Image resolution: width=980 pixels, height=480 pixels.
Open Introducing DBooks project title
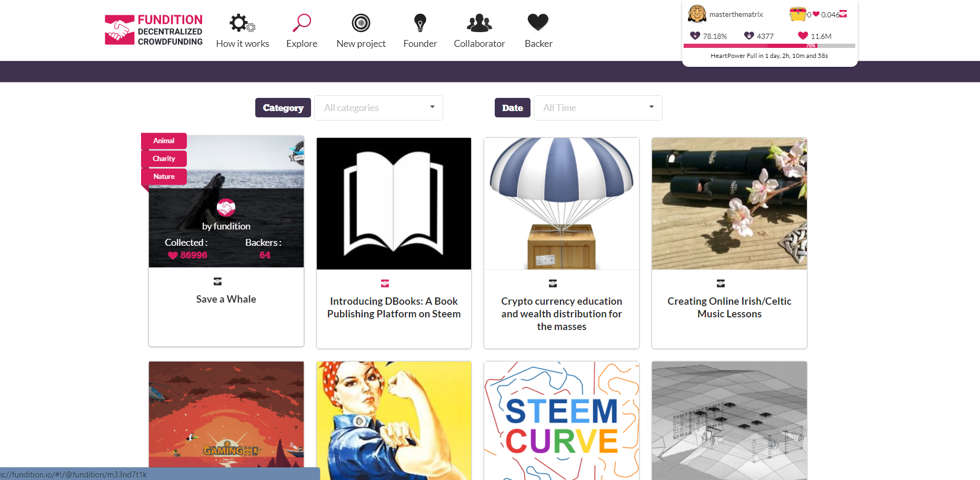tap(394, 307)
